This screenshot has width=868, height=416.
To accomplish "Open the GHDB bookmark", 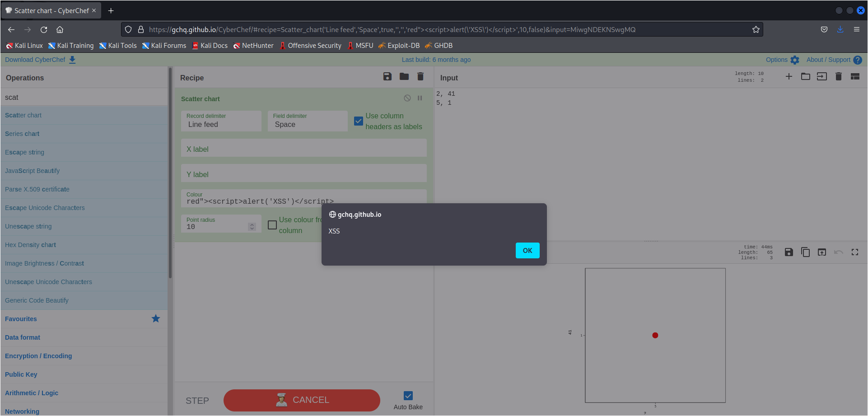I will tap(439, 46).
